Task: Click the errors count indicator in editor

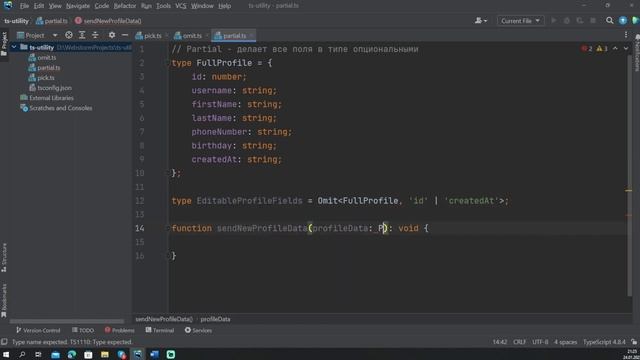Action: 587,49
